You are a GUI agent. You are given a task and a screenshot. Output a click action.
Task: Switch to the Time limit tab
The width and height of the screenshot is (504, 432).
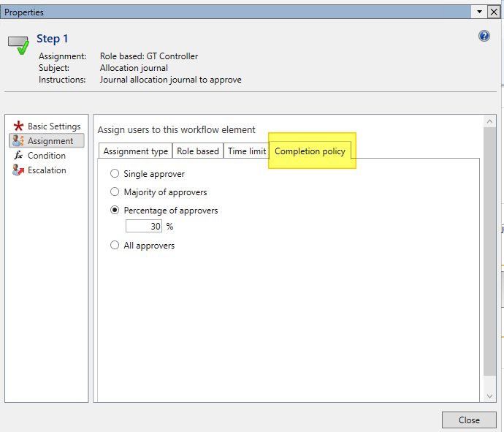(246, 151)
